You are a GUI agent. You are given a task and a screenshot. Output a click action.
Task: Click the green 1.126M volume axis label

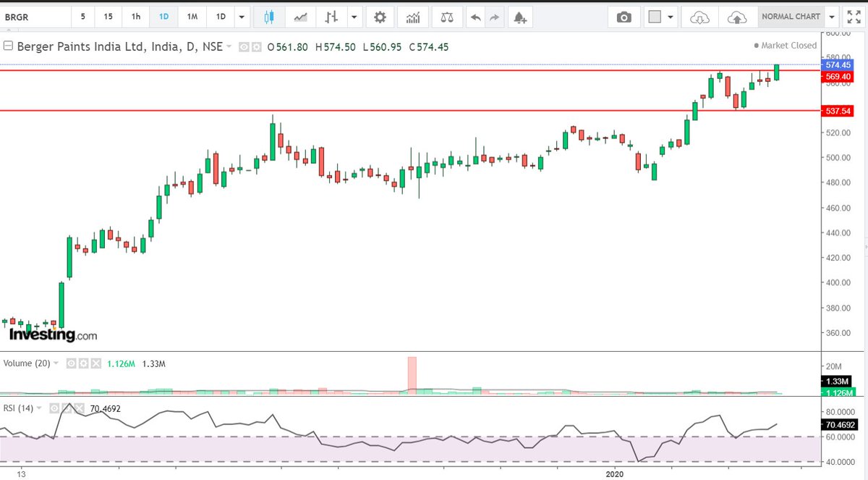pyautogui.click(x=839, y=392)
